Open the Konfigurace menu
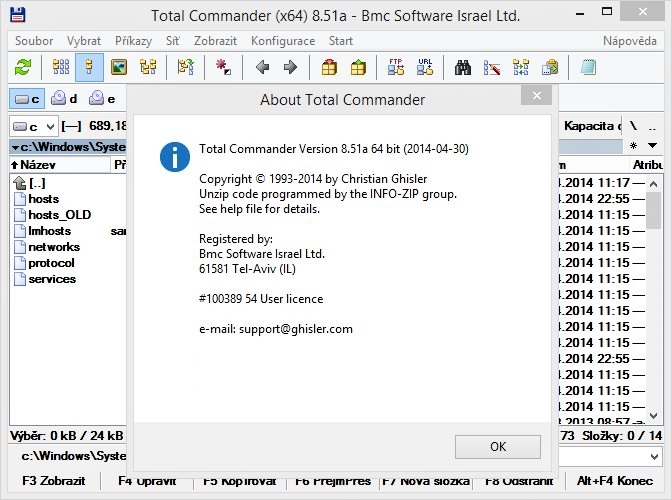 click(x=283, y=41)
